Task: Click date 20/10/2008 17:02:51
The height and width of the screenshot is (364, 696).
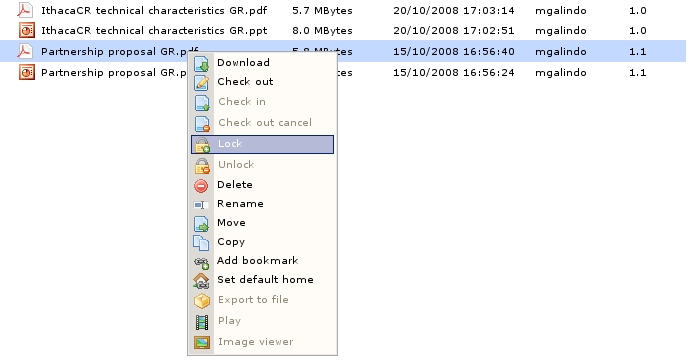Action: pos(454,31)
